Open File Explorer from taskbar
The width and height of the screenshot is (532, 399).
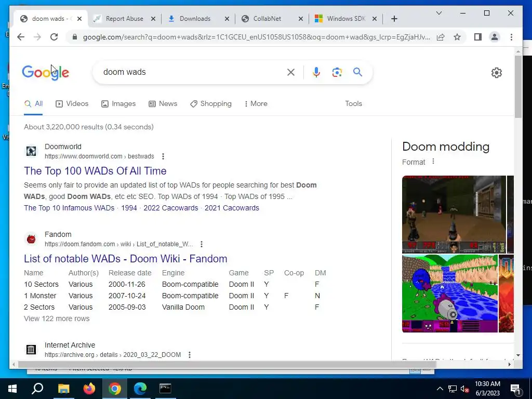63,389
